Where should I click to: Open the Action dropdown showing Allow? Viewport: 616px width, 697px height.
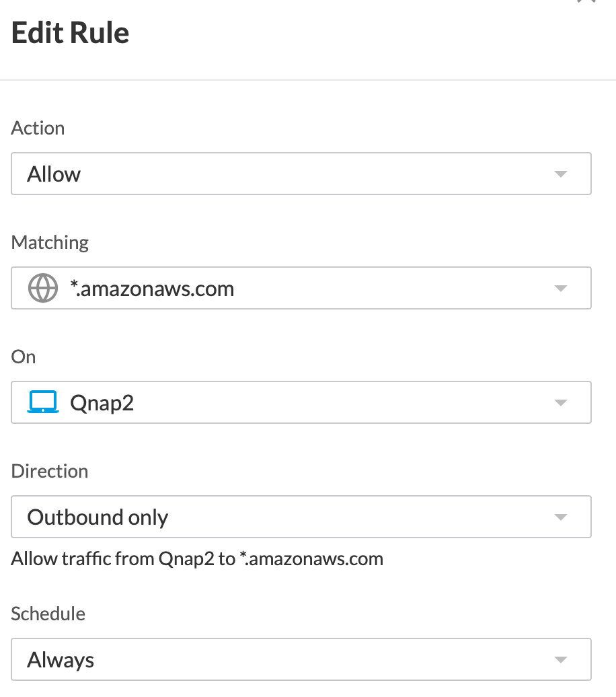301,174
